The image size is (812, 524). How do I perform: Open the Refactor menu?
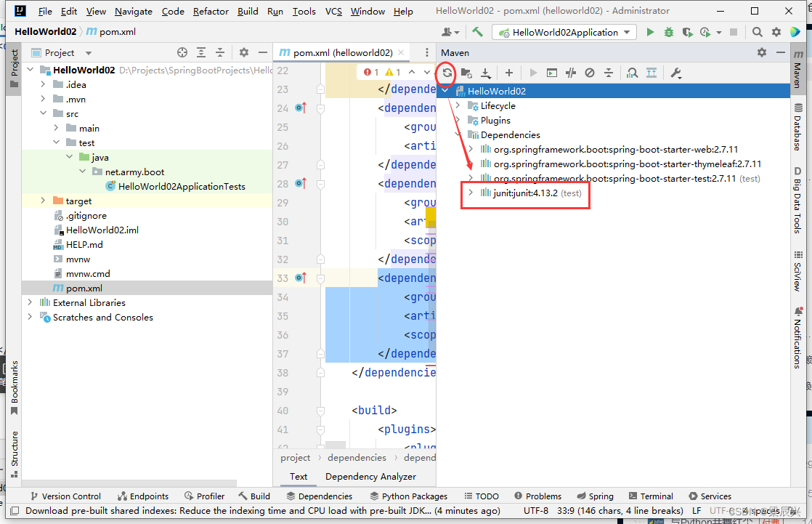click(x=211, y=11)
